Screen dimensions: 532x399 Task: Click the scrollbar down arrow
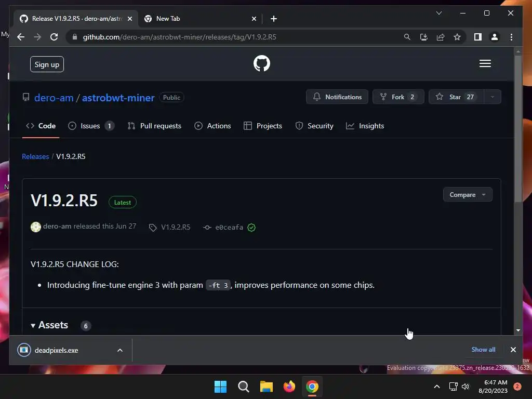[518, 330]
